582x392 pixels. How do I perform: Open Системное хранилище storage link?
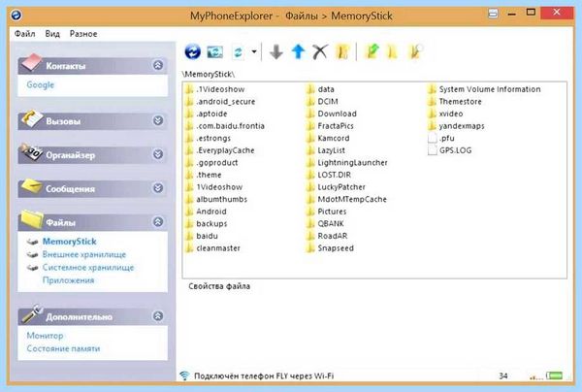[88, 267]
